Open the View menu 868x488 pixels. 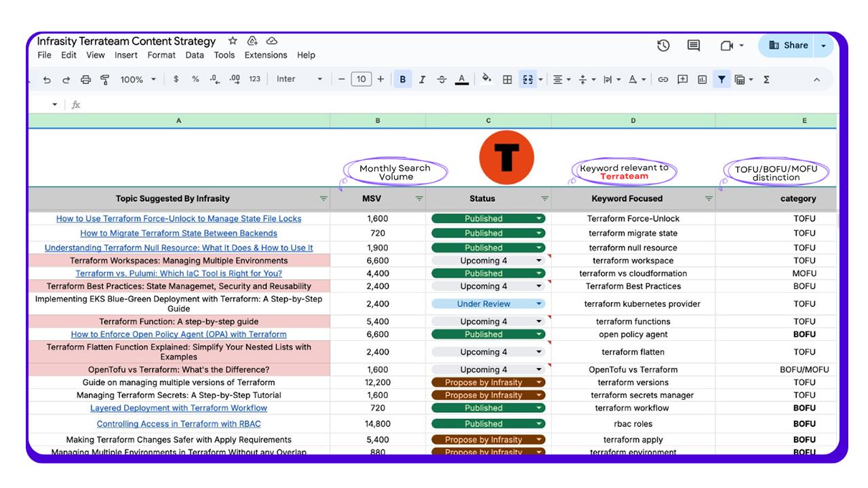click(x=96, y=55)
